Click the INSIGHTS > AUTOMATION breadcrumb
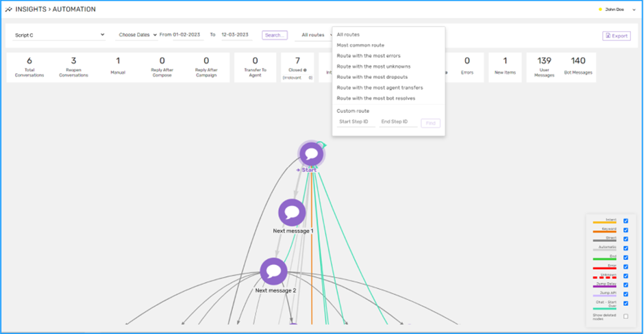Viewport: 644px width, 334px height. click(55, 10)
